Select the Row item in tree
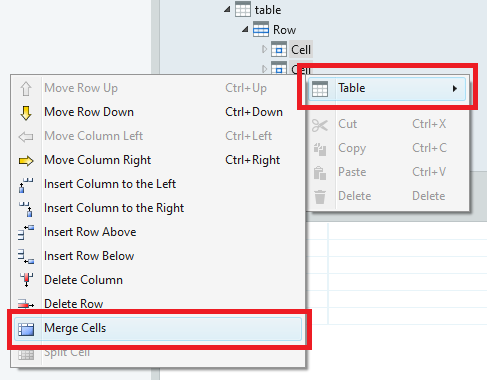Viewport: 487px width, 380px height. point(284,30)
